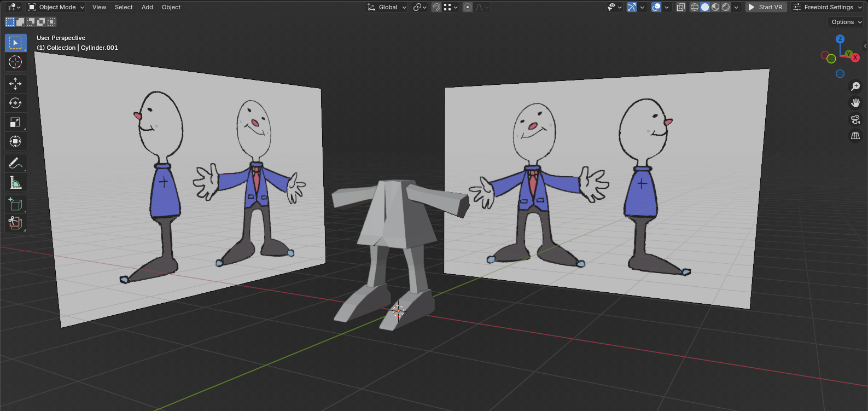Choose the Rotate tool
Screen dimensions: 868x411
15,103
